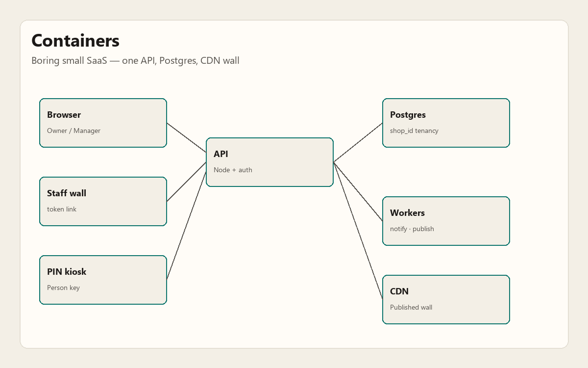Select the Staff wall container box
Screen dimensions: 588x368
point(103,201)
